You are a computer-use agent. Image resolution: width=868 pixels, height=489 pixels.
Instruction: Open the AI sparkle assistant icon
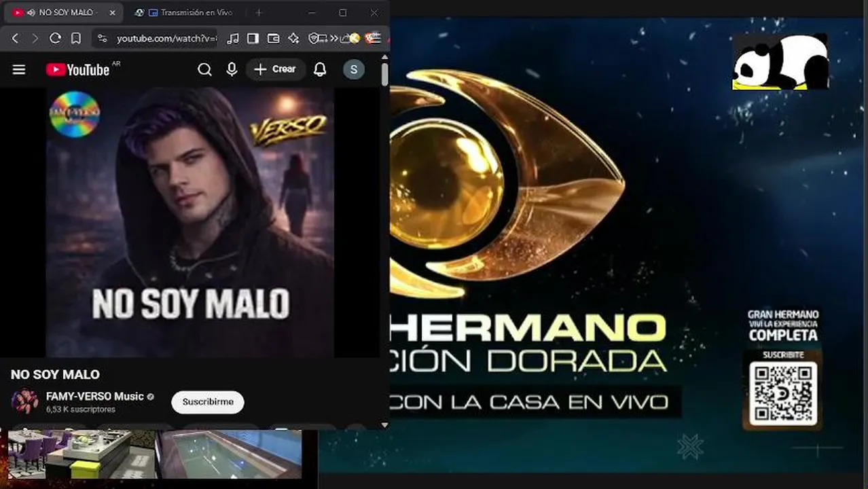pyautogui.click(x=293, y=39)
